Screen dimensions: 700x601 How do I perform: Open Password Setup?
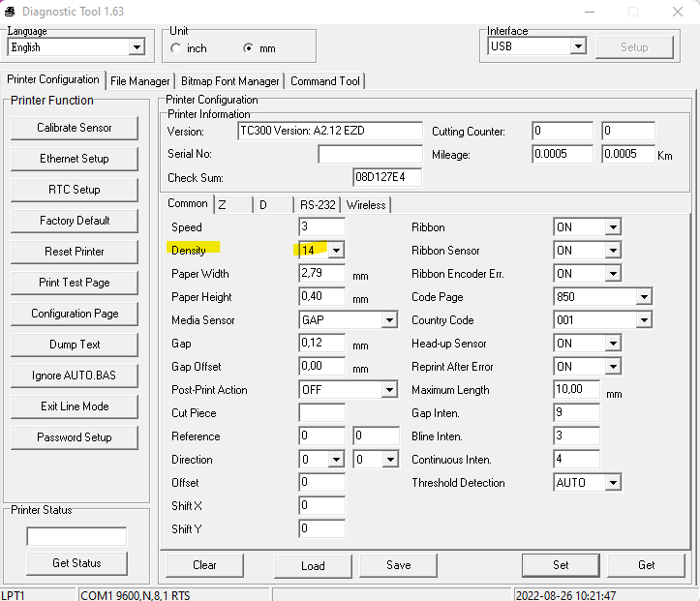pos(75,437)
